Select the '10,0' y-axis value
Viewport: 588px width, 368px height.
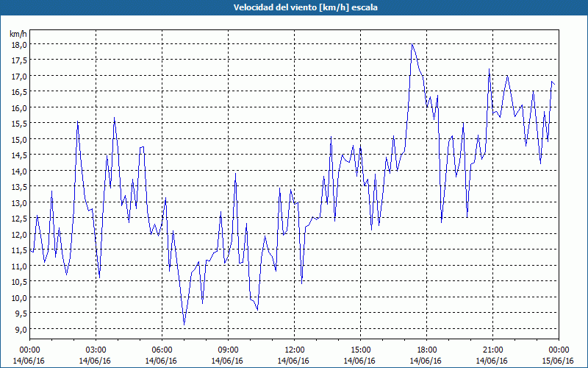point(19,297)
